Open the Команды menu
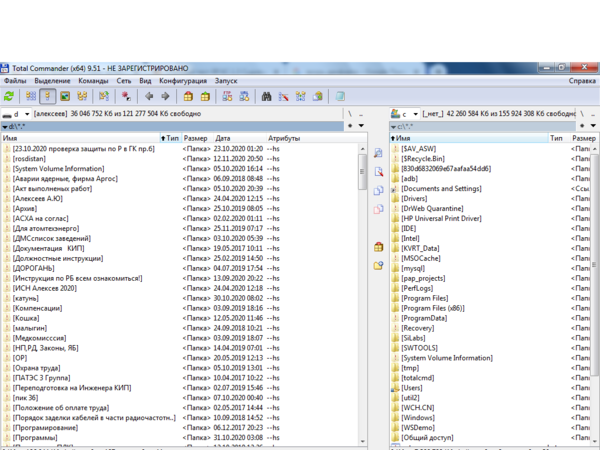The image size is (600, 450). (x=93, y=80)
